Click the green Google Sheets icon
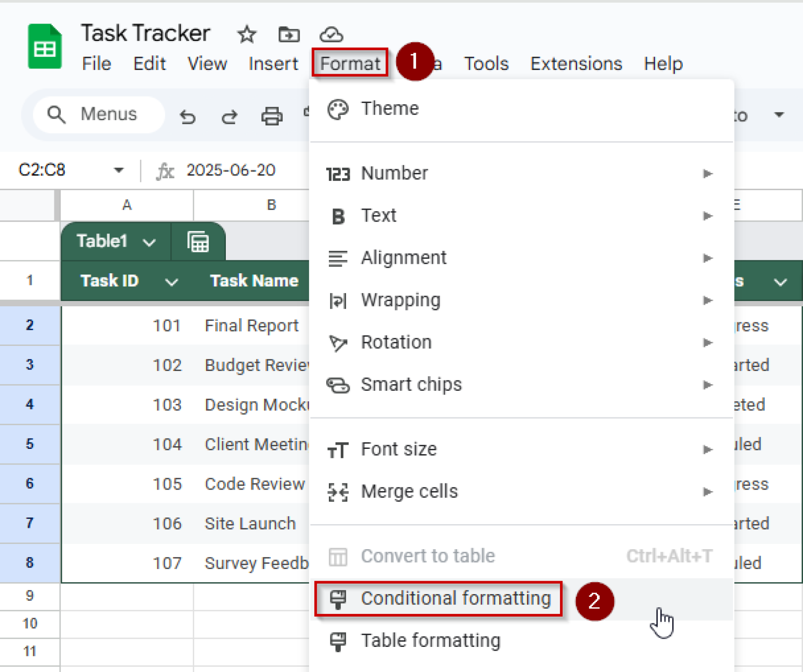 tap(44, 46)
